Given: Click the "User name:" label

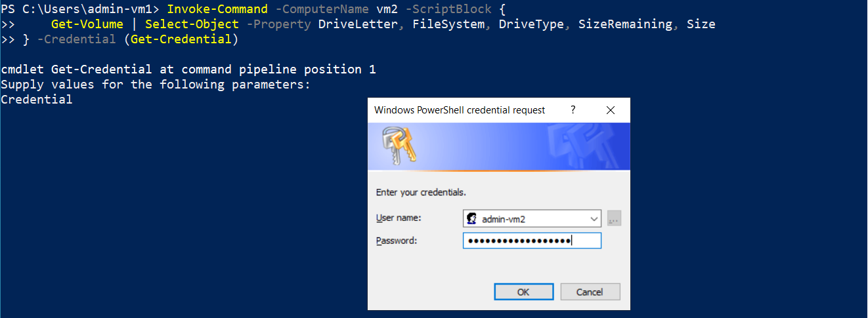Looking at the screenshot, I should [x=399, y=217].
